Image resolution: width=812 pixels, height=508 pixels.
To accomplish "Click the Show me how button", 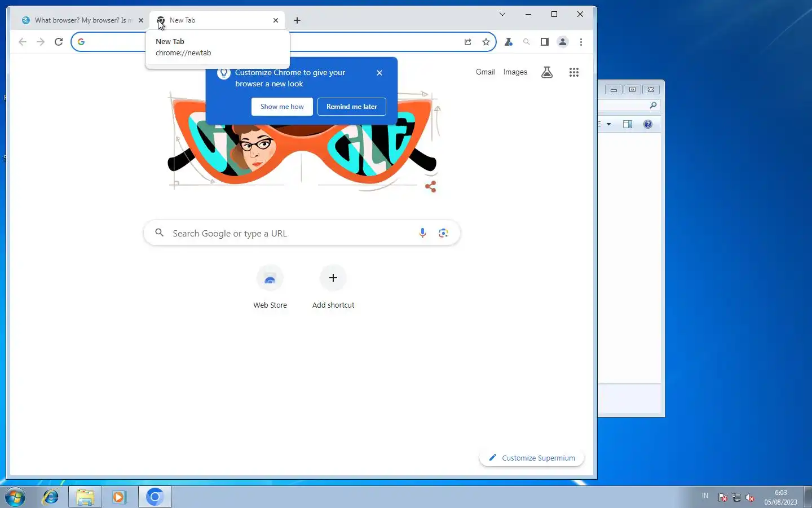I will (x=282, y=107).
